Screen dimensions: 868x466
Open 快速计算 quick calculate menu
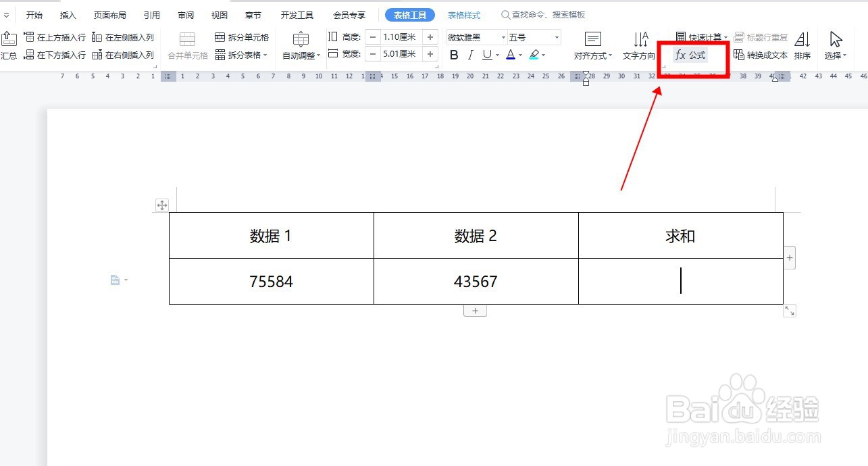pyautogui.click(x=702, y=37)
